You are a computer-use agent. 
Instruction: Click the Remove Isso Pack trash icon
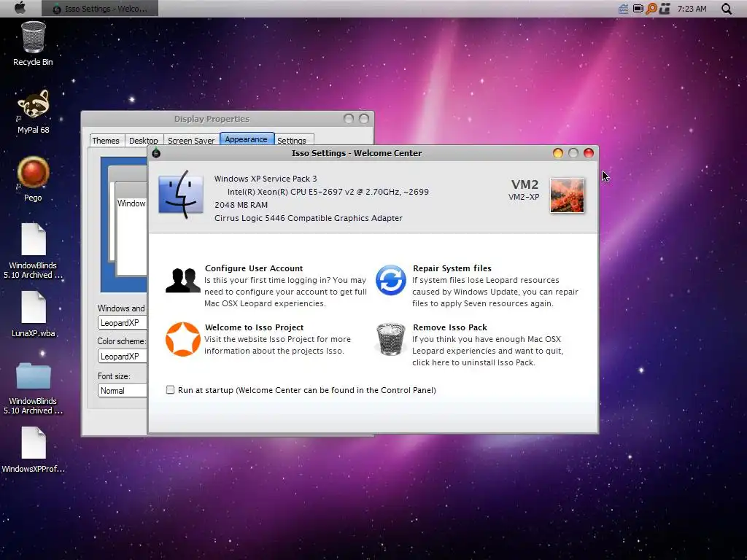click(391, 340)
